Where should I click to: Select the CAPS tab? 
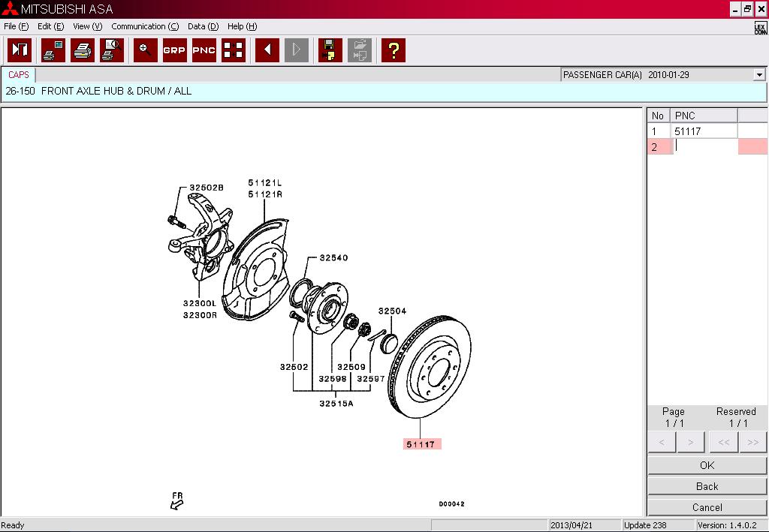pos(19,75)
